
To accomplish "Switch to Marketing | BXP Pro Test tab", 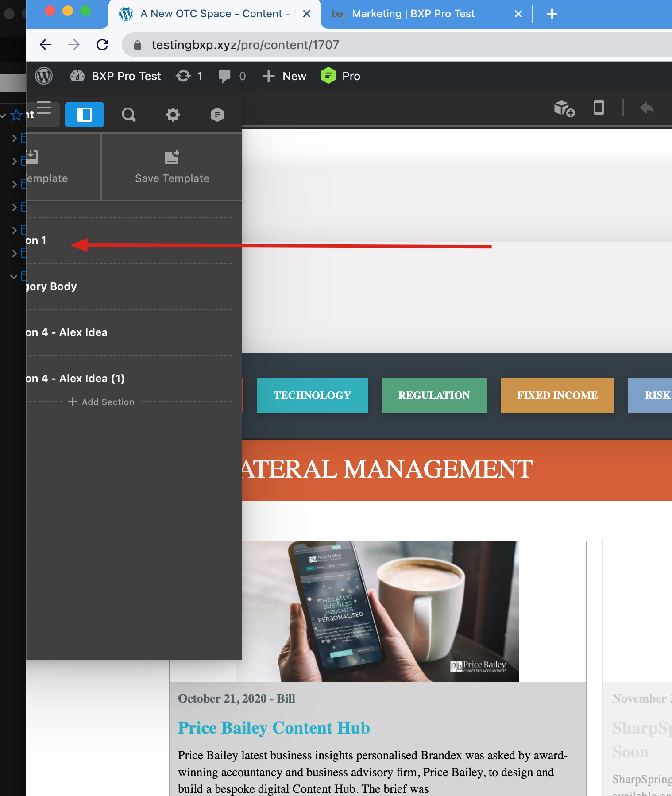I will [x=413, y=14].
